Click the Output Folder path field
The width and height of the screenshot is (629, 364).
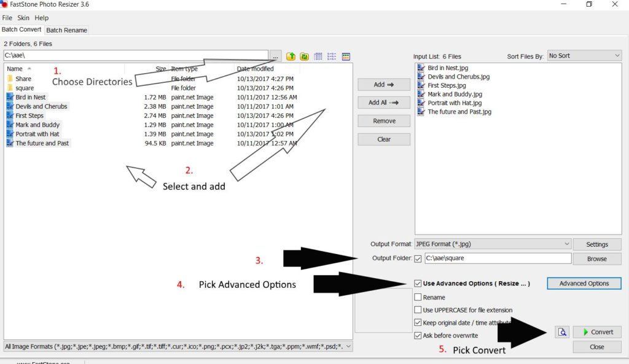pyautogui.click(x=498, y=258)
